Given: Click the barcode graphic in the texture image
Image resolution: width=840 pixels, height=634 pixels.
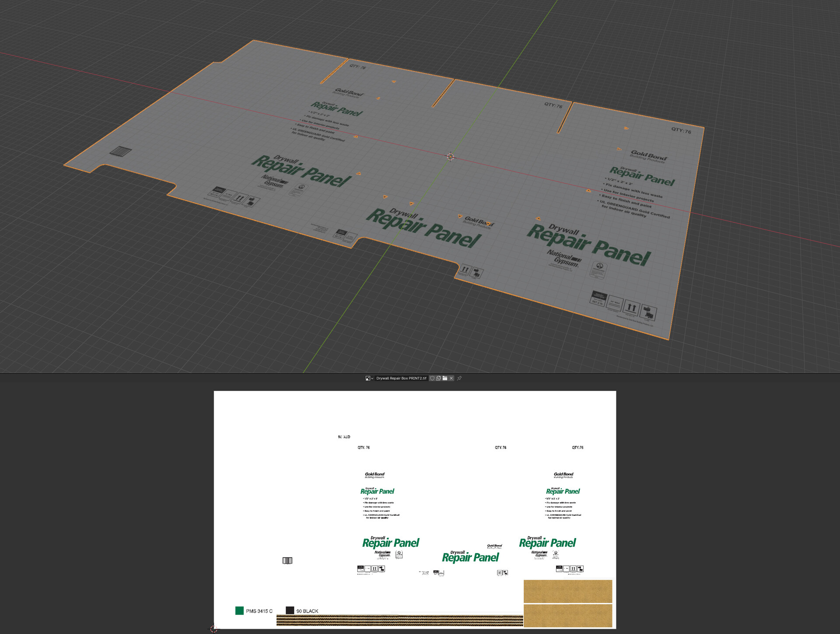Looking at the screenshot, I should coord(287,560).
